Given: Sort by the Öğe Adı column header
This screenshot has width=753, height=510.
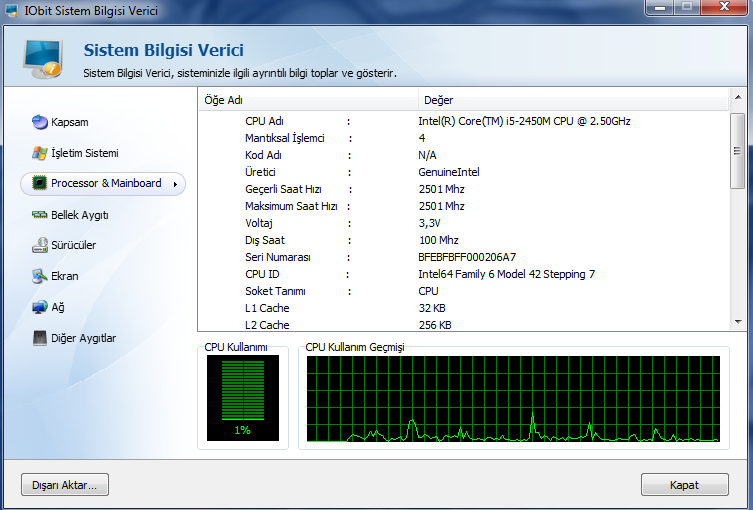Looking at the screenshot, I should point(308,100).
